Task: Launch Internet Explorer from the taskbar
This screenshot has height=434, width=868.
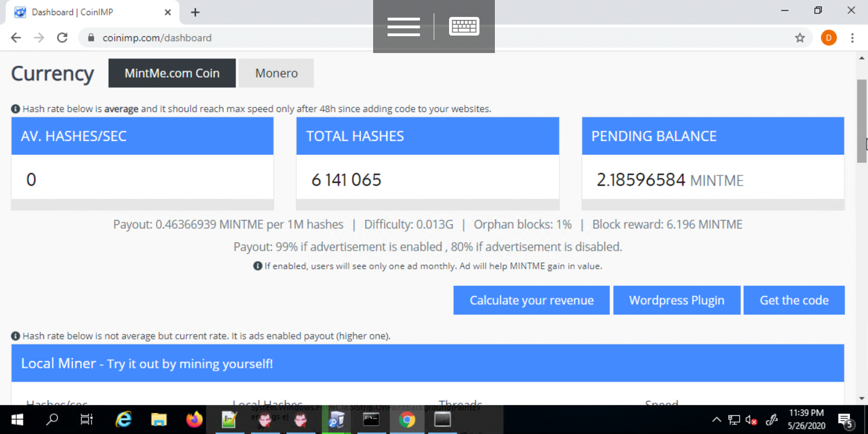Action: [x=124, y=420]
